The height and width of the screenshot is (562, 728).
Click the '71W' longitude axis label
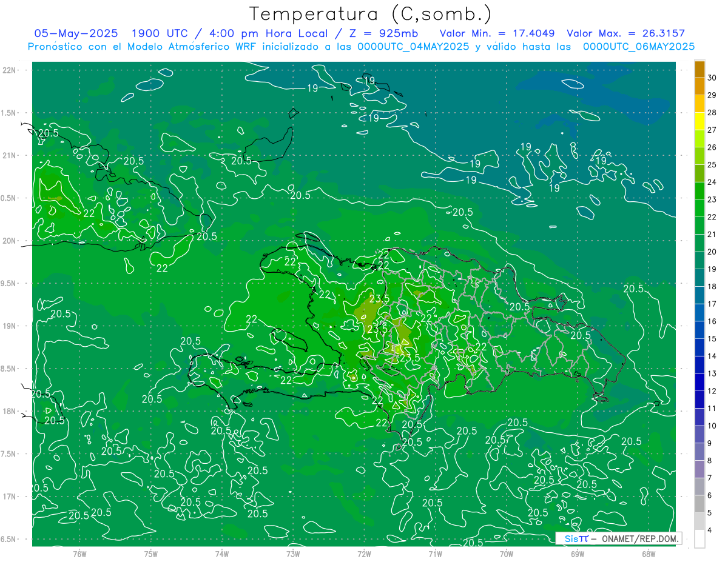[435, 554]
